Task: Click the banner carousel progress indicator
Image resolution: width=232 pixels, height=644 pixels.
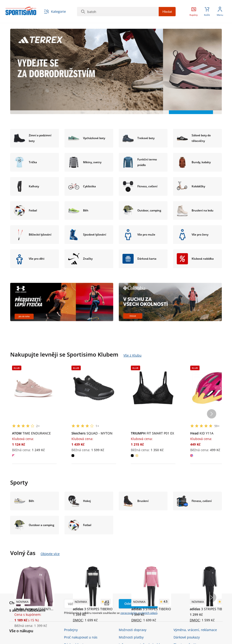Action: pyautogui.click(x=191, y=112)
